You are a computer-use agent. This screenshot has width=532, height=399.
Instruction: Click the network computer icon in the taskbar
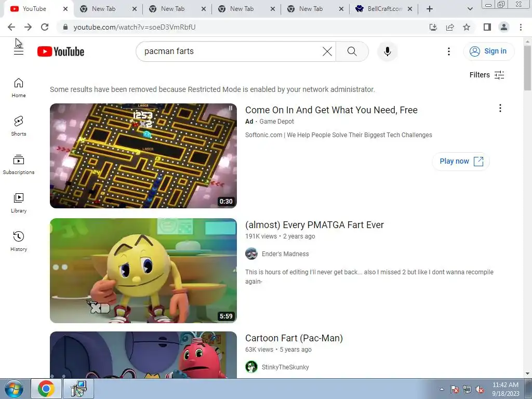click(79, 389)
